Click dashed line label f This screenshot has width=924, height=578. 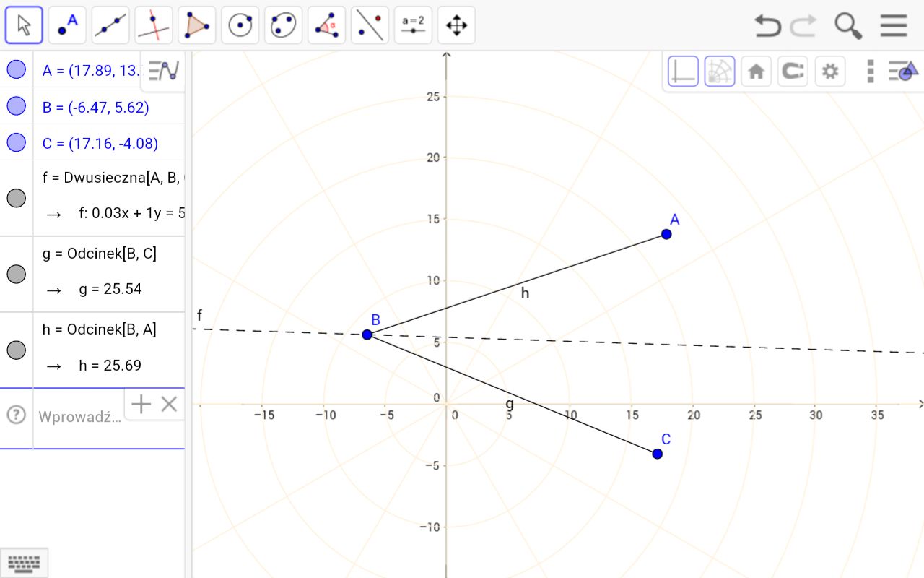199,315
